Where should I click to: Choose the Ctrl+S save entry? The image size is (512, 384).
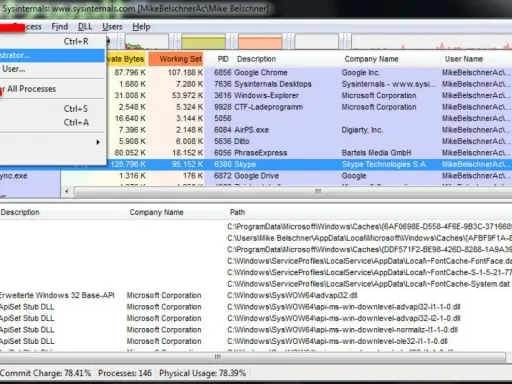[52, 109]
